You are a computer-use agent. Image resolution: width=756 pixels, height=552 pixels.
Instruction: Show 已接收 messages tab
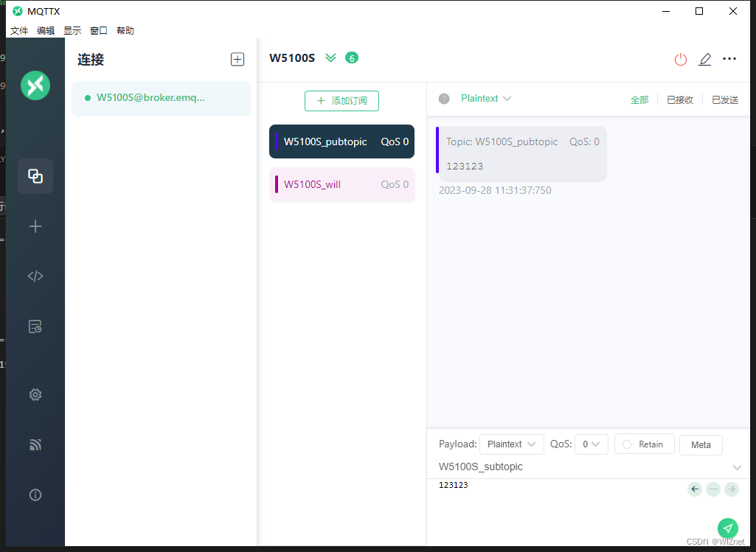coord(680,99)
